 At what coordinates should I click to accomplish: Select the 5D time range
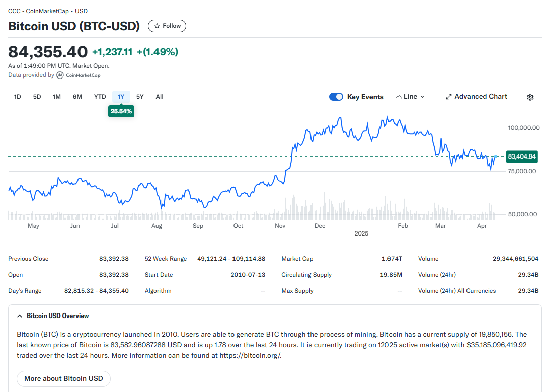click(37, 97)
